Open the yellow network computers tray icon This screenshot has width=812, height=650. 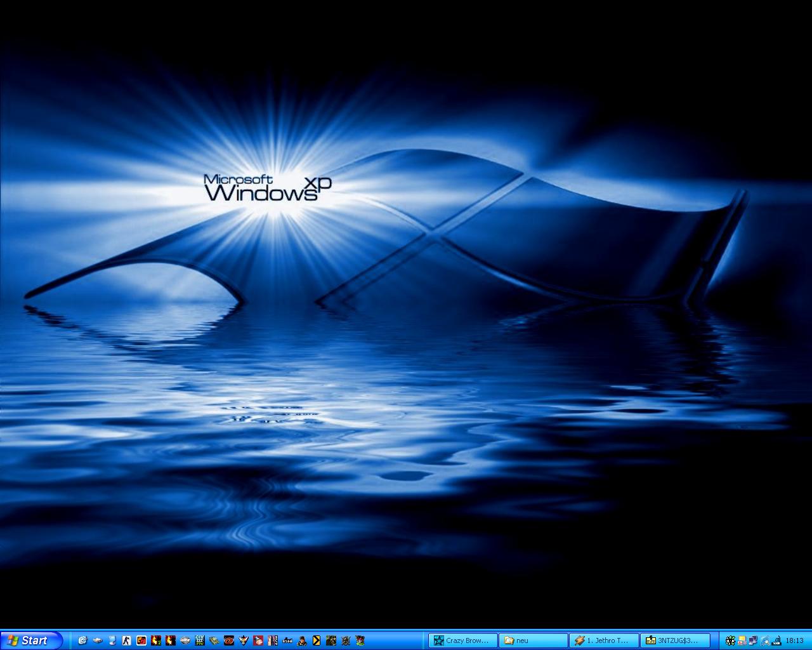(742, 640)
